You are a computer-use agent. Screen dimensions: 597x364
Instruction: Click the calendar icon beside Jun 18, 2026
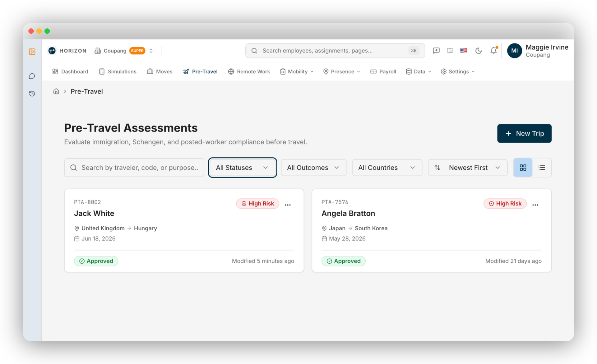tap(77, 239)
